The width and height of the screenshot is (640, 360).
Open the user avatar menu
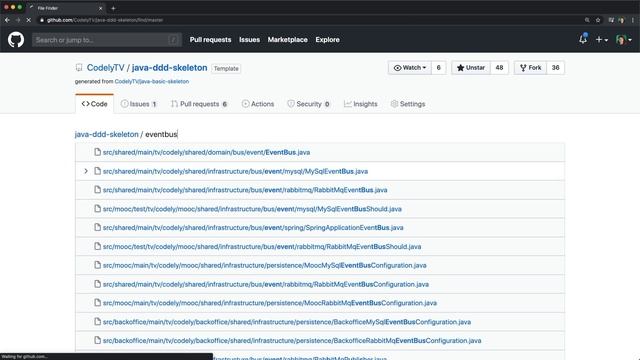coord(624,40)
